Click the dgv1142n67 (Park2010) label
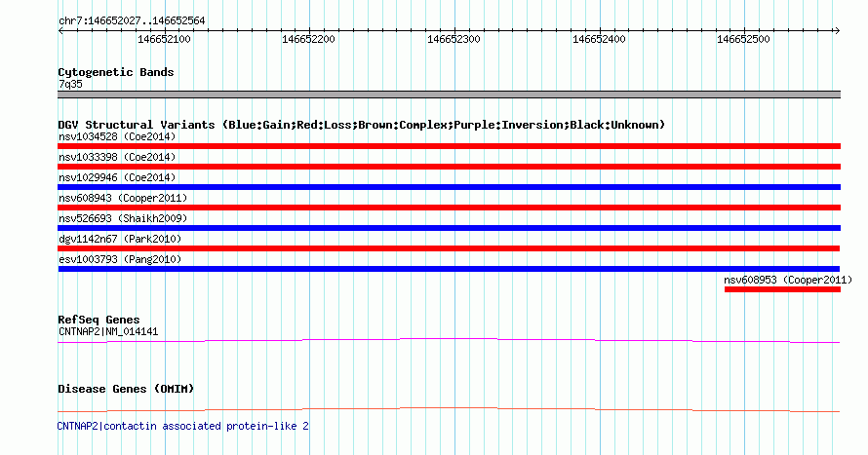Screen dimensions: 868x455 pos(120,239)
